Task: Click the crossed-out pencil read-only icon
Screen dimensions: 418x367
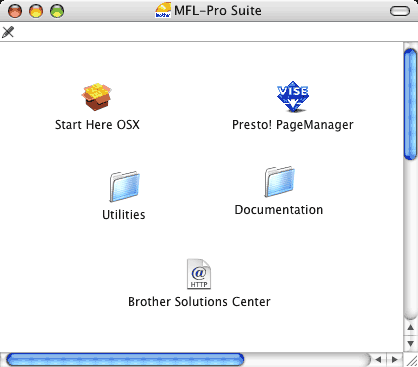Action: [x=8, y=32]
